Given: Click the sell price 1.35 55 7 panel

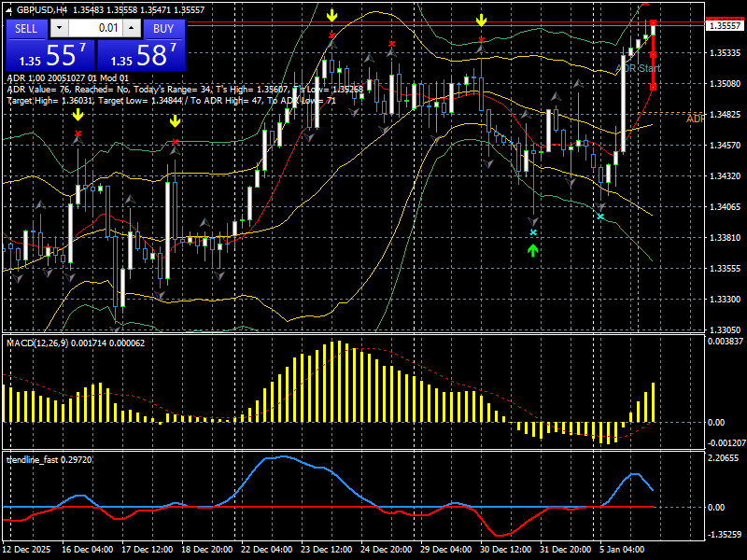Looking at the screenshot, I should point(50,55).
